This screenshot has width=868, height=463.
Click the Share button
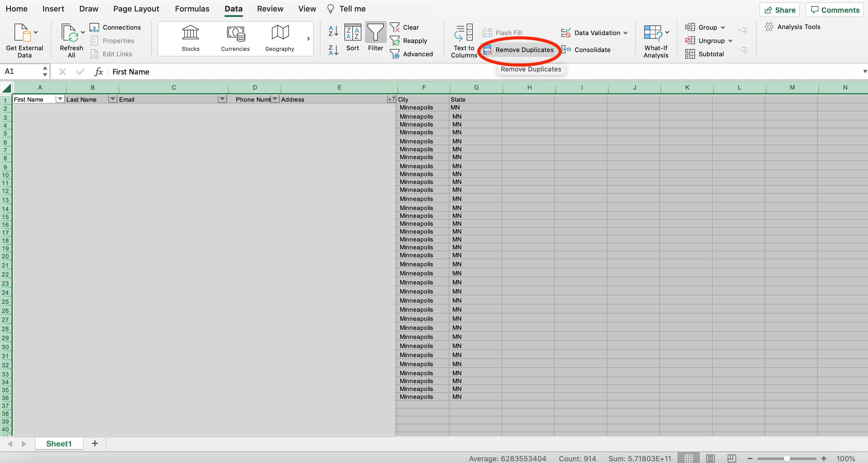pos(779,10)
